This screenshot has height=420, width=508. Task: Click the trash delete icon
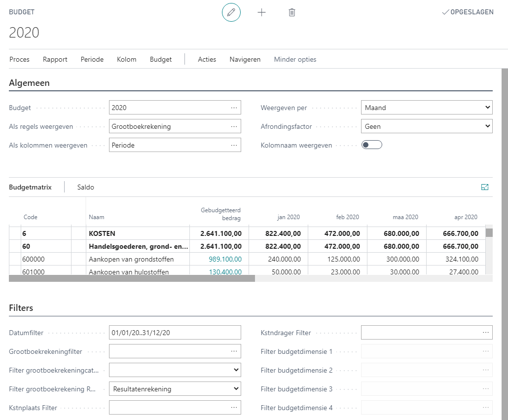pos(292,12)
